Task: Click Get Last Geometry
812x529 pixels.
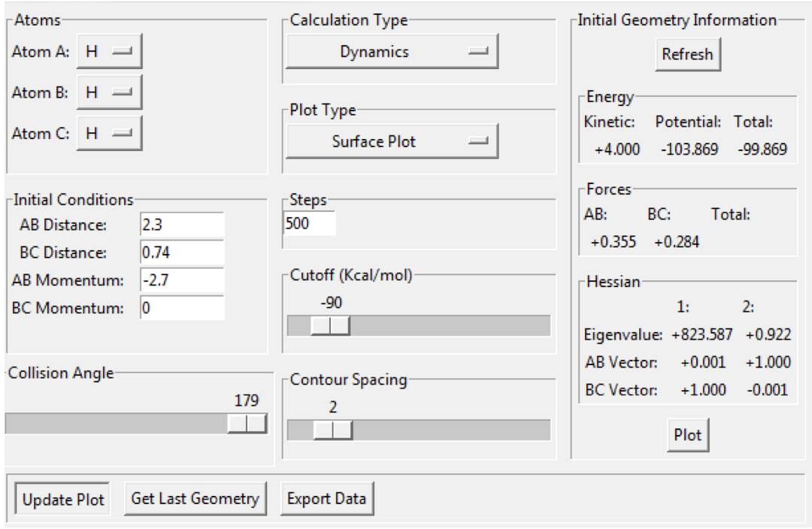Action: tap(195, 498)
